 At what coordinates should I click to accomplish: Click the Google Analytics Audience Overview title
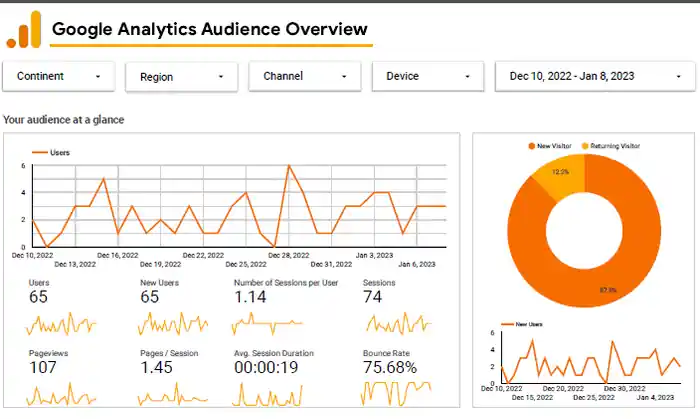tap(210, 29)
